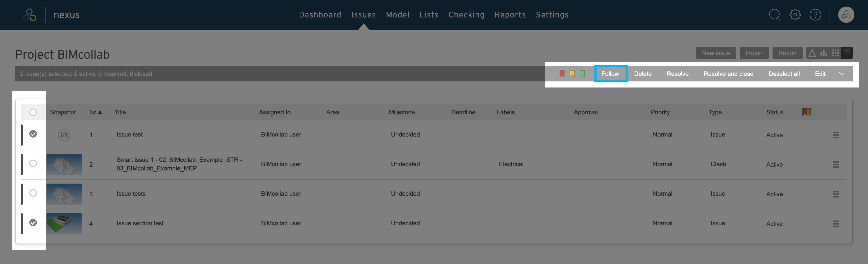Click Deselect all
Screen dimensions: 868x264
click(x=784, y=74)
